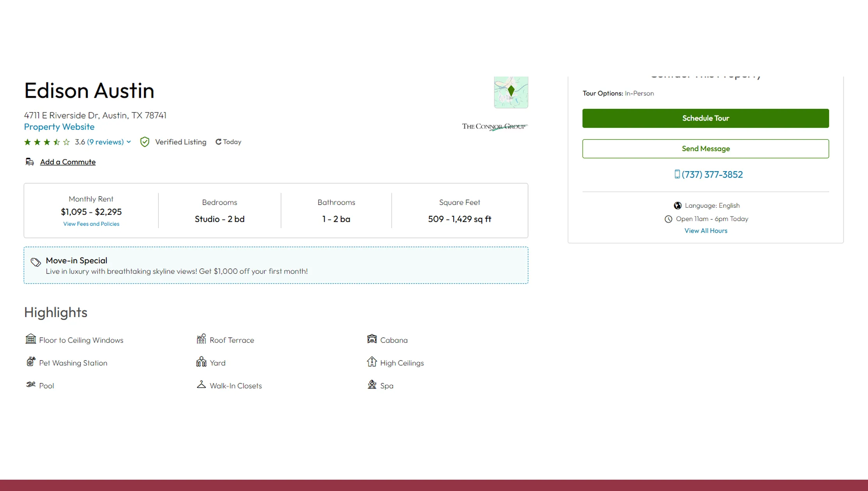Click the Pet Washing Station icon
This screenshot has width=868, height=491.
pyautogui.click(x=30, y=362)
